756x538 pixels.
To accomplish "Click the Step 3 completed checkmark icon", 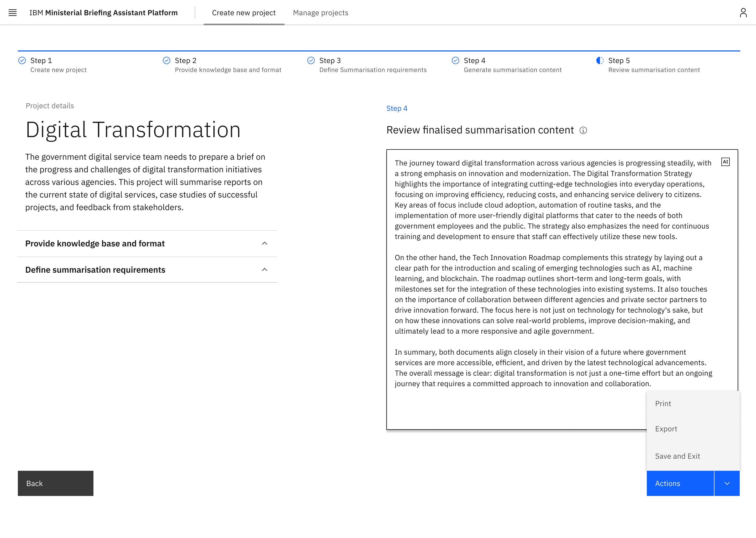I will 311,60.
